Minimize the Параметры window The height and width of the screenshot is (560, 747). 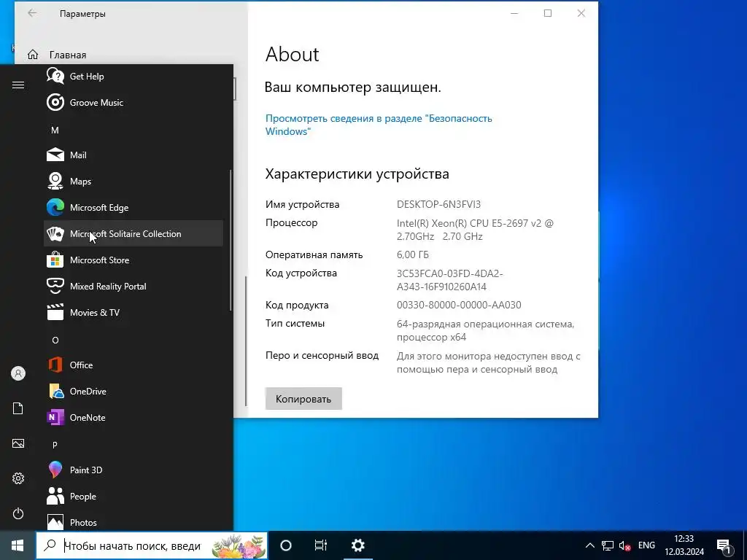click(x=514, y=13)
